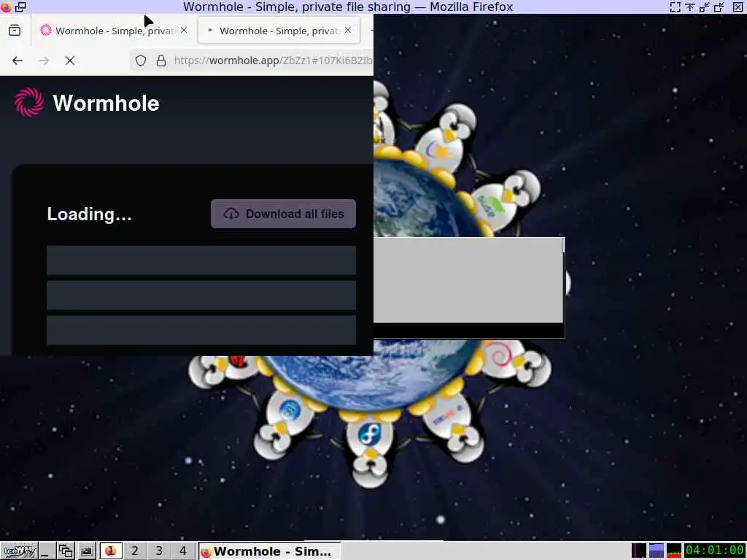This screenshot has width=747, height=560.
Task: Click the padlock site security icon
Action: click(x=161, y=61)
